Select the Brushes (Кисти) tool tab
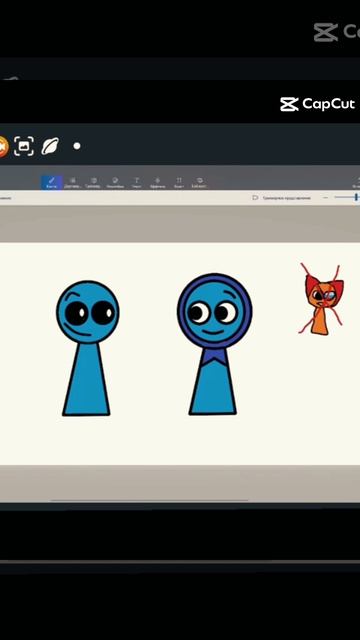Viewport: 360px width, 640px height. click(51, 182)
